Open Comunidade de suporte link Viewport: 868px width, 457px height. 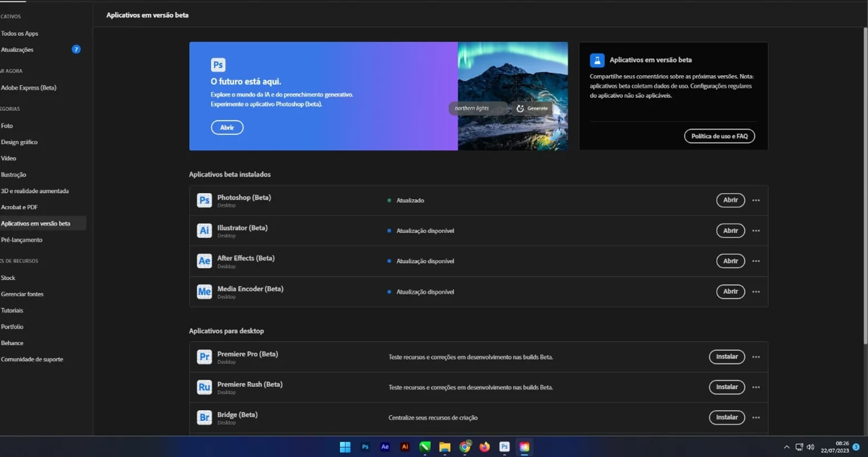click(32, 360)
